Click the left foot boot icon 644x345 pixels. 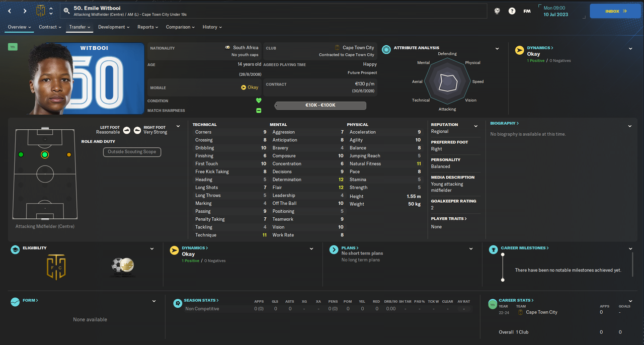coord(126,130)
